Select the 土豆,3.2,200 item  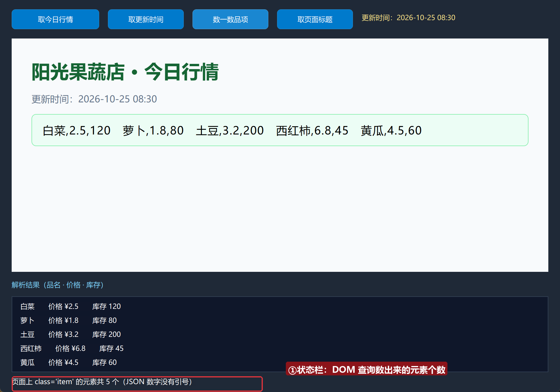coord(230,130)
